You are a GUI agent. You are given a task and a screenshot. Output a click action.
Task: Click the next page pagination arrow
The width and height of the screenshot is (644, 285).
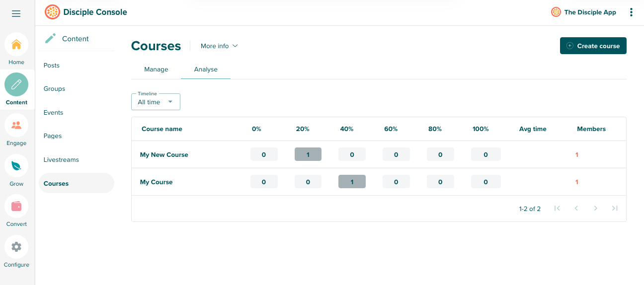595,209
